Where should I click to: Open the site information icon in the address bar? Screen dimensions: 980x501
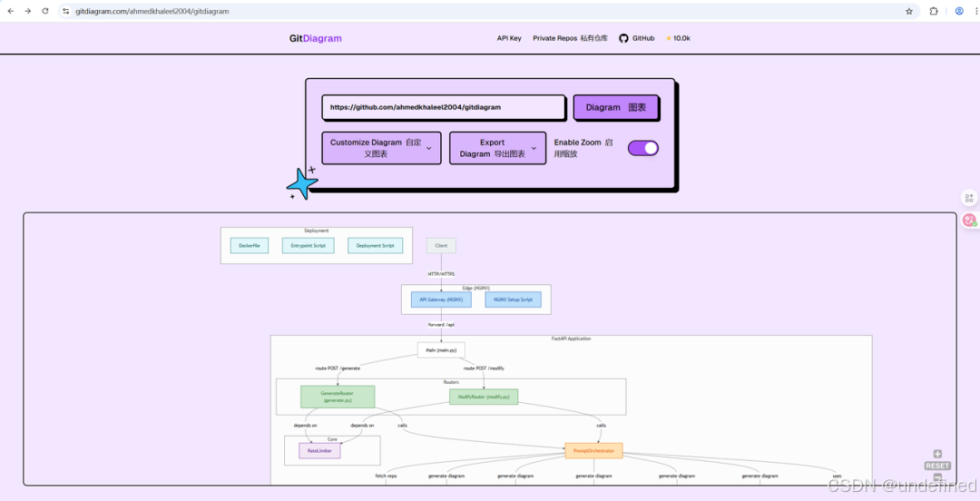tap(66, 11)
